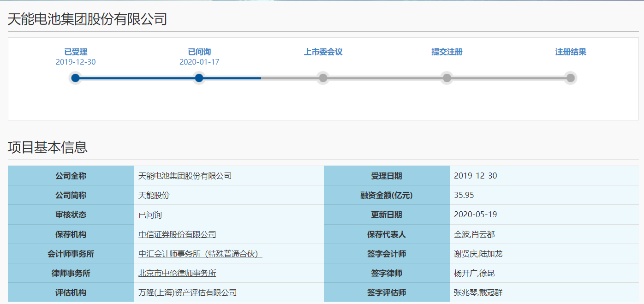Open the 中汇会计师事务所 accounting firm link
Viewport: 644px width, 304px height.
point(200,254)
